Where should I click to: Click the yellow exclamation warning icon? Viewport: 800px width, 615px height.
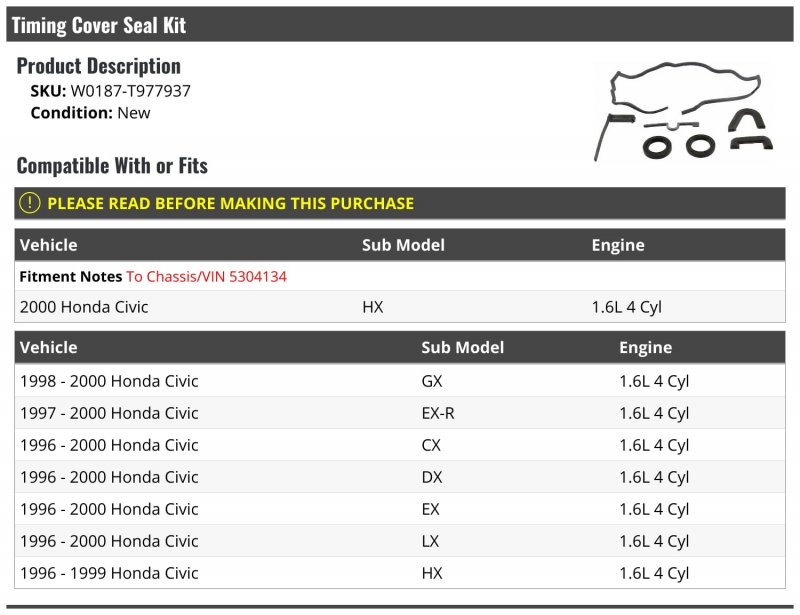(x=30, y=203)
